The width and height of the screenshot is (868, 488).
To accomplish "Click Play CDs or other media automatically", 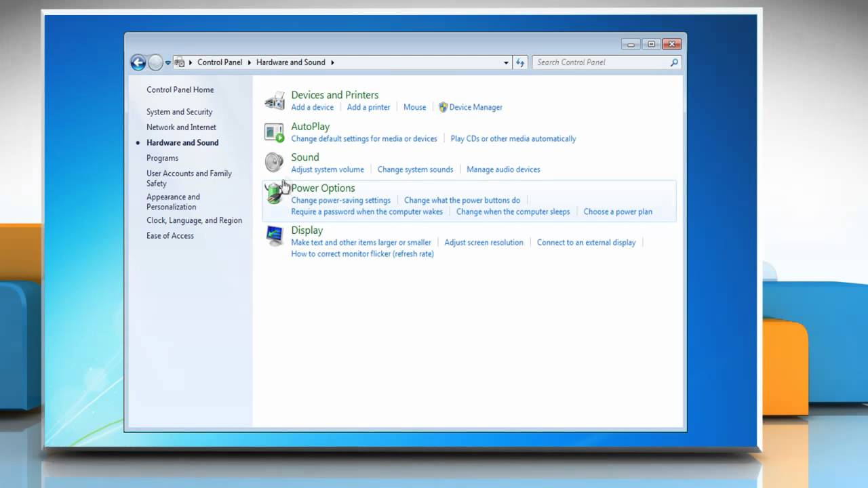I will [x=513, y=139].
